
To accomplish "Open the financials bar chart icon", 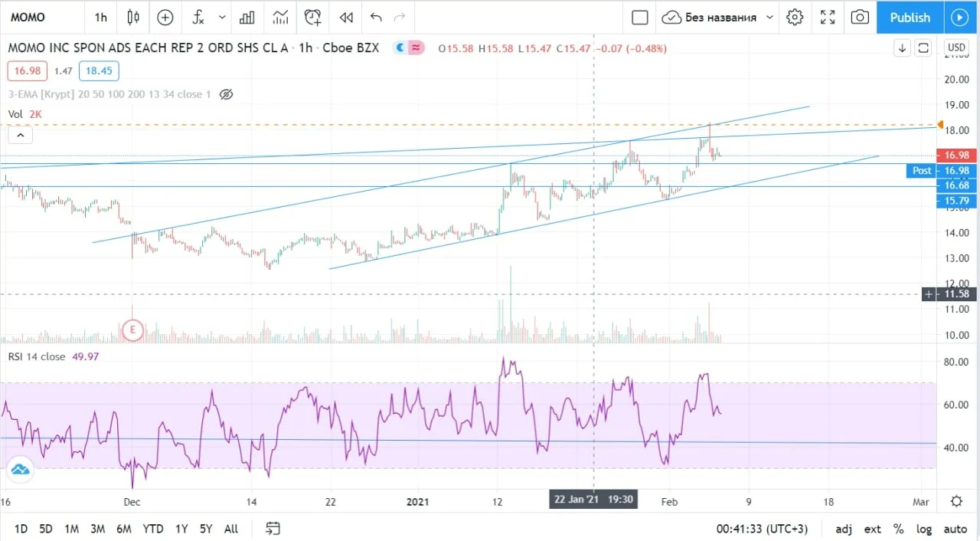I will (247, 17).
